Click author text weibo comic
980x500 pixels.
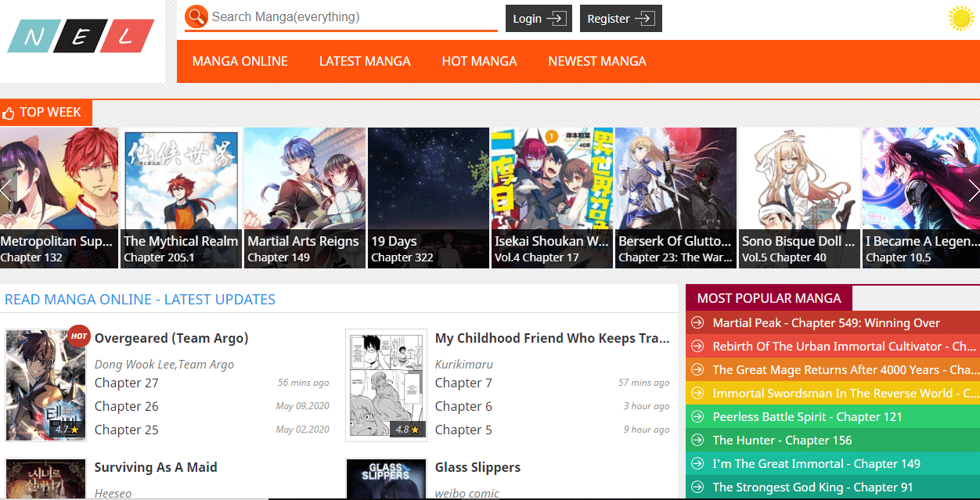(467, 493)
